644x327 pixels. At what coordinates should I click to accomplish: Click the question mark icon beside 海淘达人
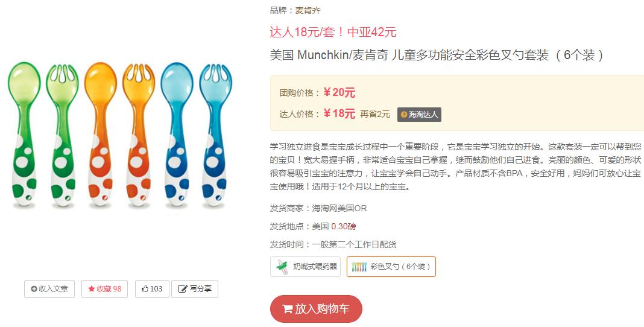(404, 115)
